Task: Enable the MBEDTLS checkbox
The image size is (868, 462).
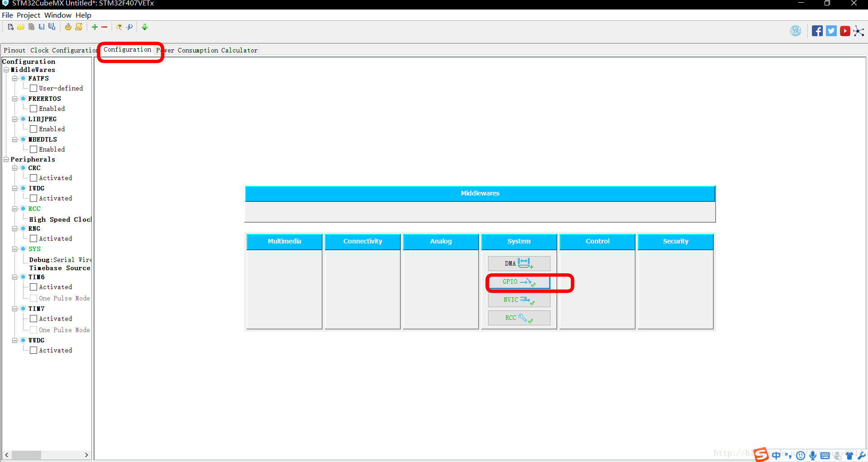Action: click(33, 149)
